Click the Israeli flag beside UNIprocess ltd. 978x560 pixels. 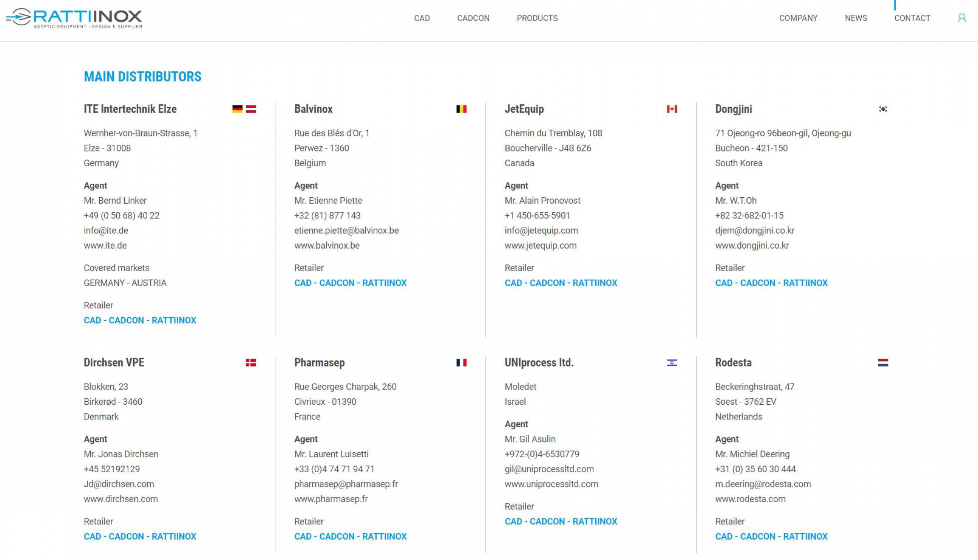pos(672,363)
